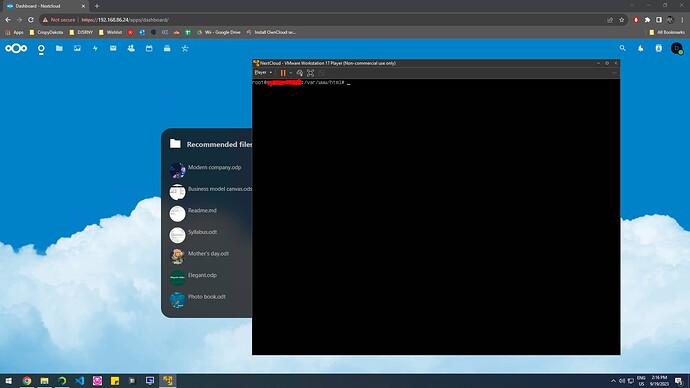The width and height of the screenshot is (690, 388).
Task: Click the VMware terminal console area
Action: (436, 217)
